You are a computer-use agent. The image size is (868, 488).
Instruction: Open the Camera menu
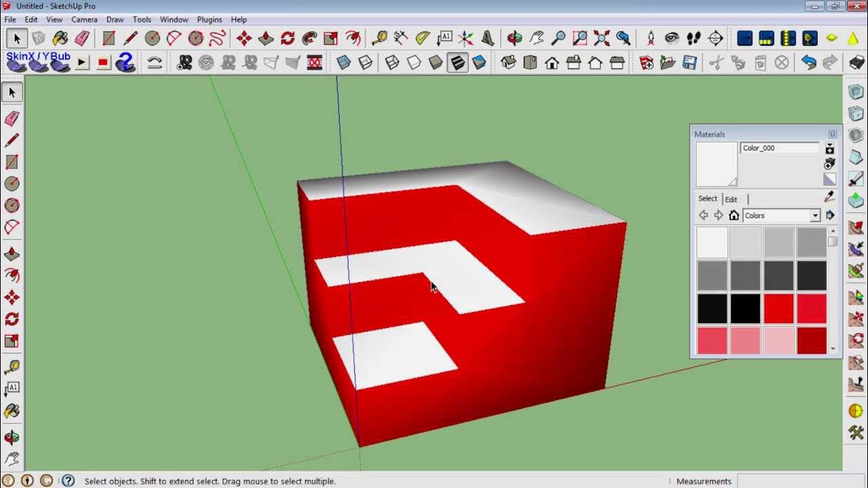[x=84, y=20]
